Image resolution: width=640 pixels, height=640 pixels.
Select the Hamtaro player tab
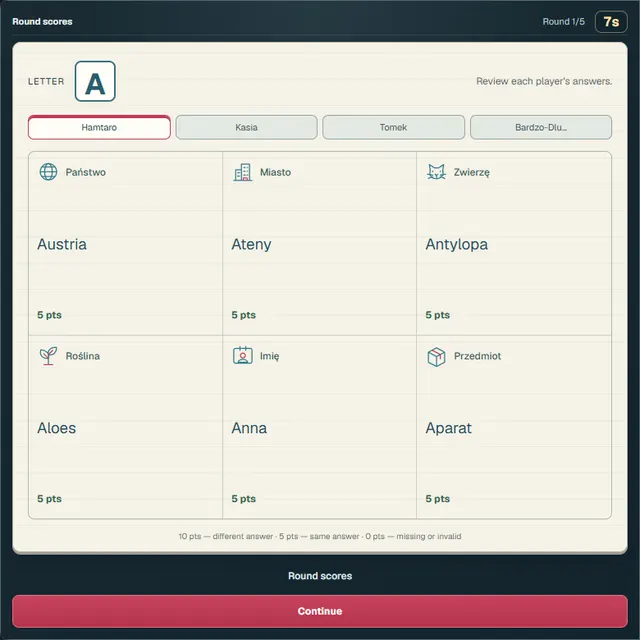[99, 127]
